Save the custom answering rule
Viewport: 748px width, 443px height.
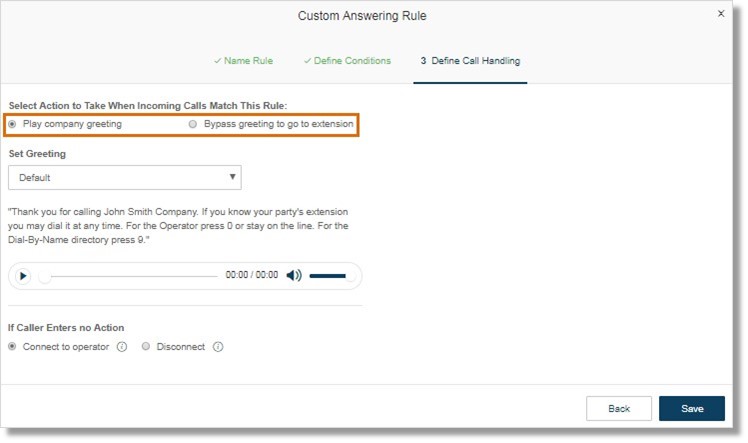[x=692, y=409]
